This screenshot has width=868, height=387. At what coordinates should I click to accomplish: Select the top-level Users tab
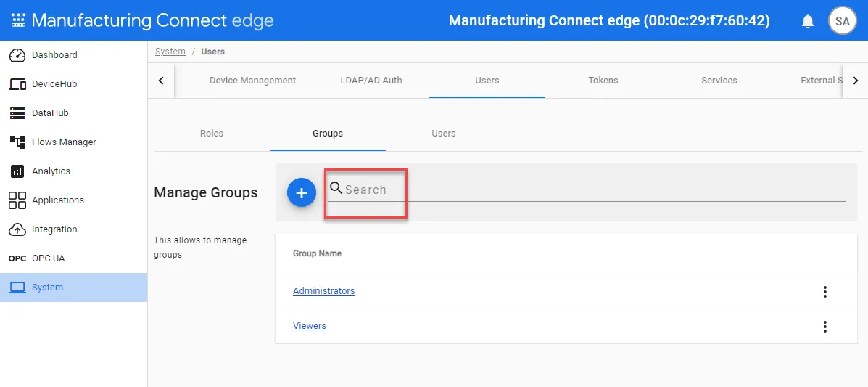[487, 81]
